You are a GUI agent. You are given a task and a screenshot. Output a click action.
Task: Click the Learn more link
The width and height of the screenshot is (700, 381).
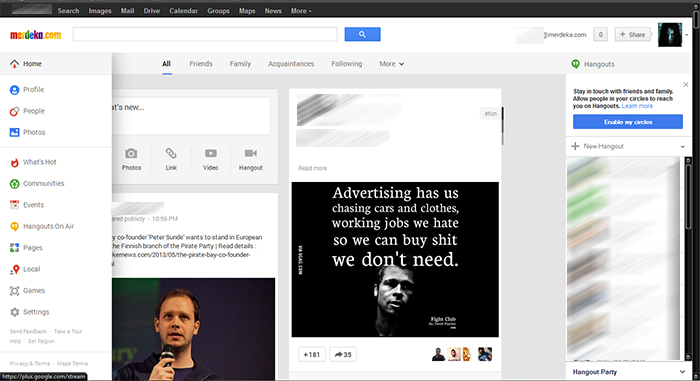637,106
